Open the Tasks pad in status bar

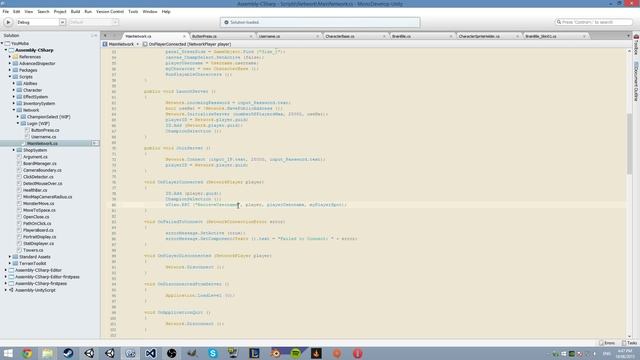(x=629, y=343)
